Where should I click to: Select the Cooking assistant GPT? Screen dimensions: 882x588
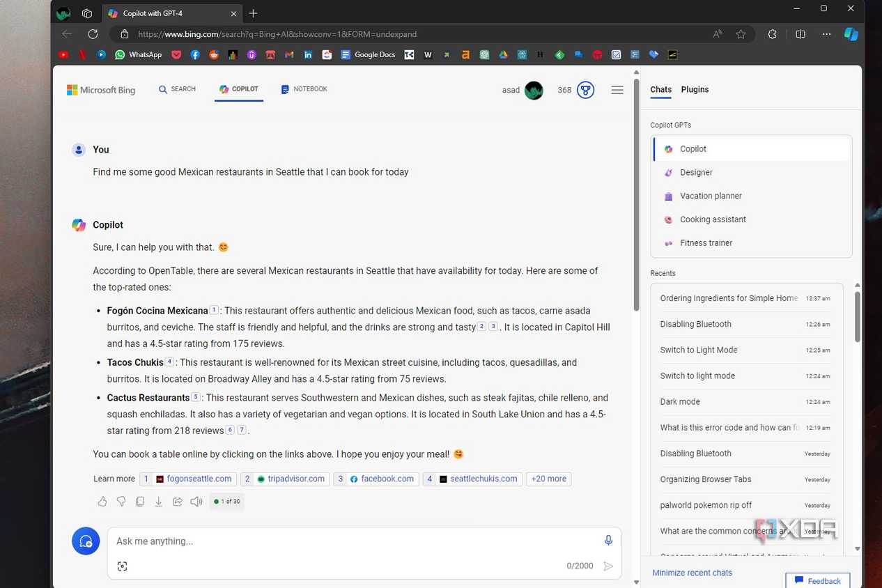point(752,219)
